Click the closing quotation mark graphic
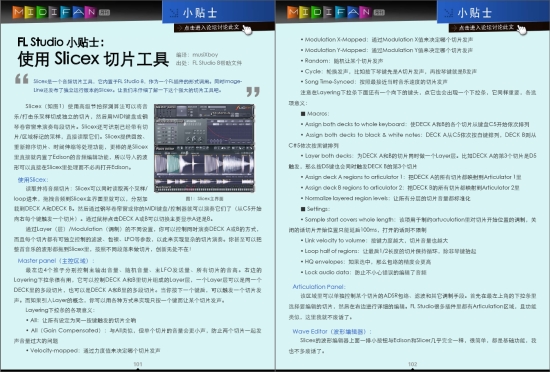Viewport: 550px width, 372px height. coord(253,92)
